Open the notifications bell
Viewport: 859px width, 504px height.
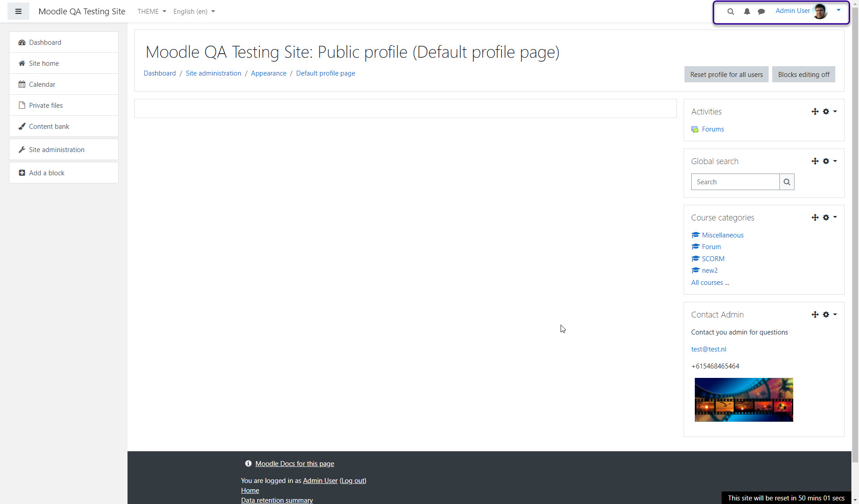pos(747,12)
